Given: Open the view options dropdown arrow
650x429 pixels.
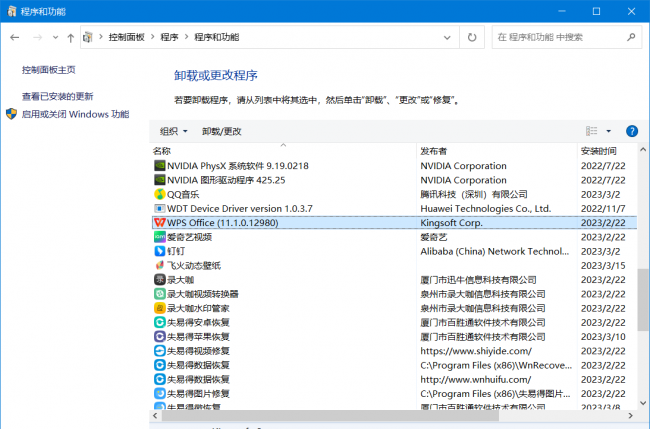Looking at the screenshot, I should (x=609, y=131).
